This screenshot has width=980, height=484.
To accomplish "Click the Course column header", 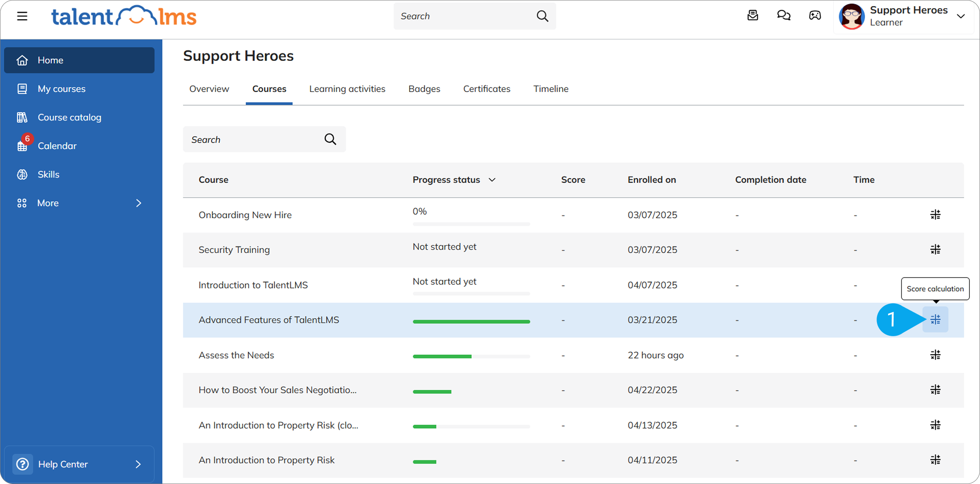I will click(213, 180).
